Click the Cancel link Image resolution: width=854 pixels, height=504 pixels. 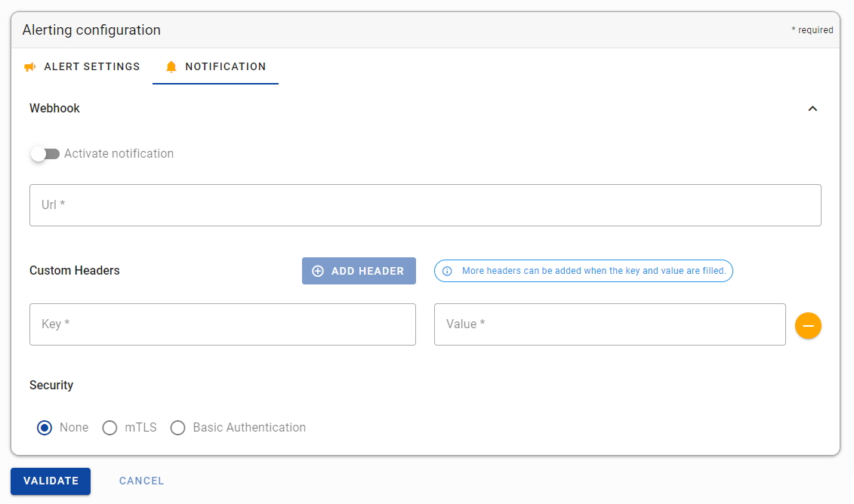(142, 481)
